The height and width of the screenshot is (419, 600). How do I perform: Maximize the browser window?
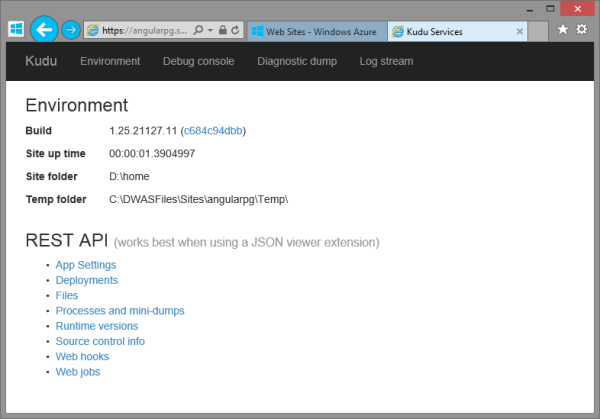[x=550, y=9]
